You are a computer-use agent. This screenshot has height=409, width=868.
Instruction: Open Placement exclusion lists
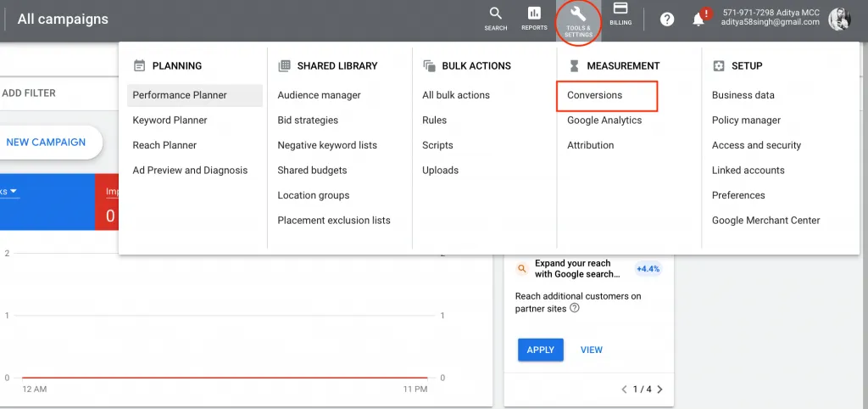334,220
